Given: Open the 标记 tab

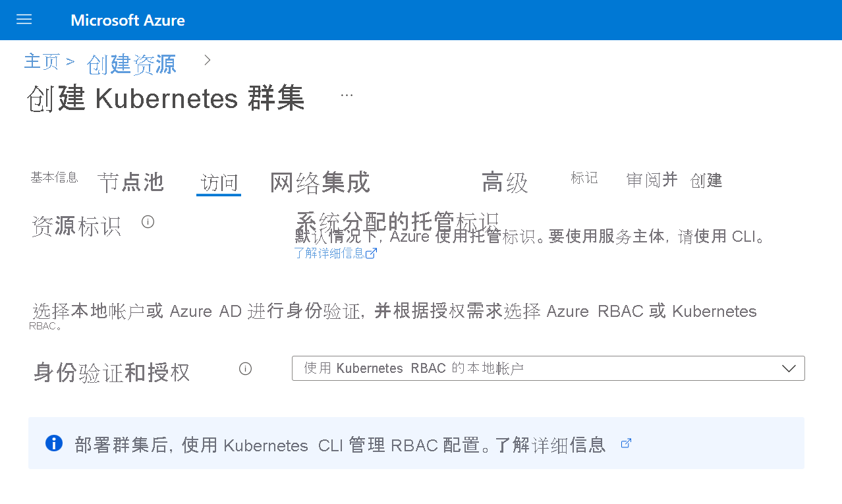Looking at the screenshot, I should [584, 178].
